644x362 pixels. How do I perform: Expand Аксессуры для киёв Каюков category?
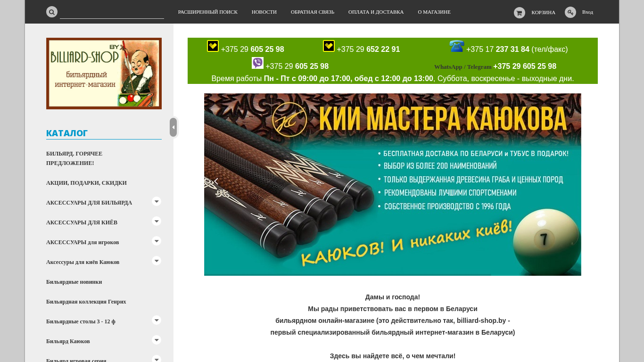[x=157, y=261]
